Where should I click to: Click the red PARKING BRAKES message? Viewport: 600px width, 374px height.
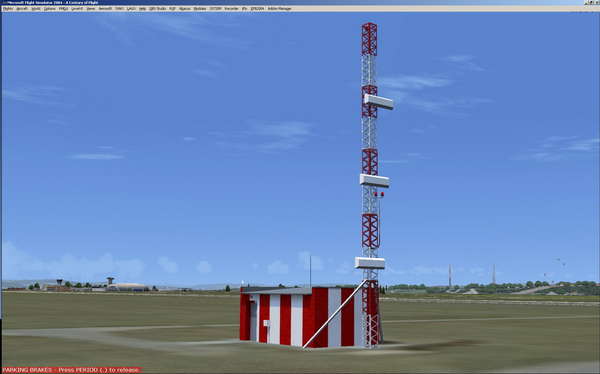[x=72, y=370]
